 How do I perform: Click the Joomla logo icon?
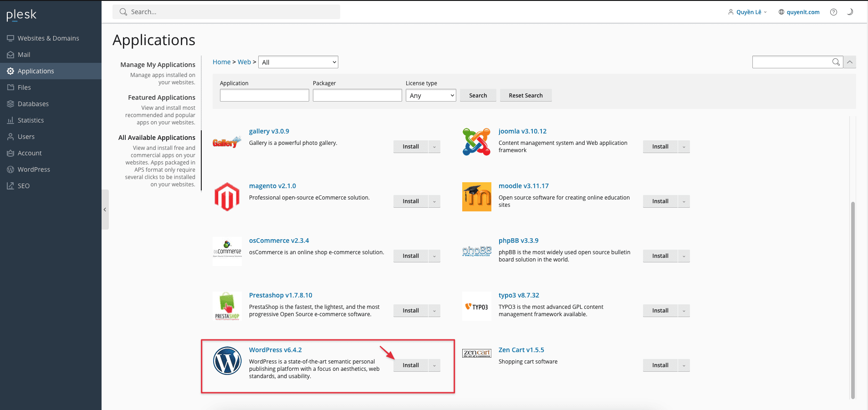476,142
